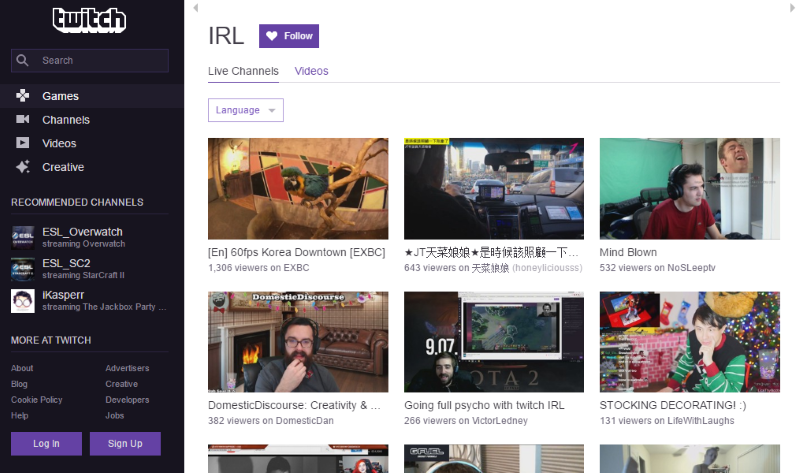The width and height of the screenshot is (800, 473).
Task: Click the ESL_SC2 channel avatar
Action: (x=23, y=269)
